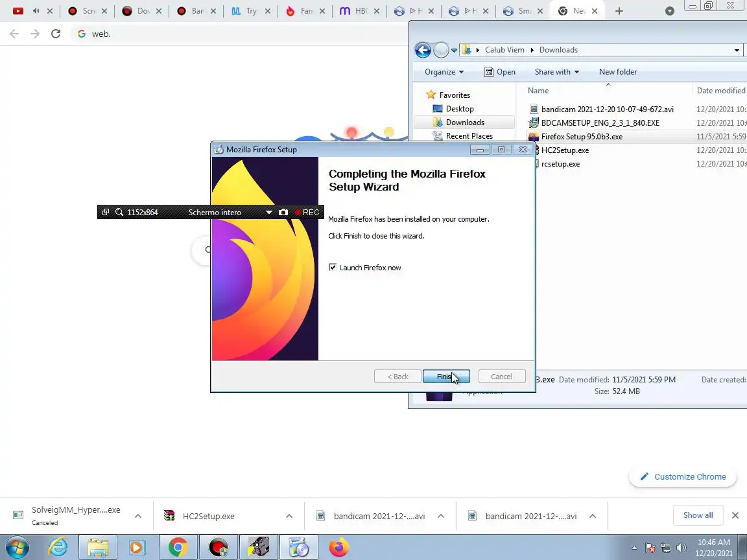Click Calub Viem in Explorer breadcrumb
Viewport: 747px width, 560px height.
pyautogui.click(x=504, y=50)
